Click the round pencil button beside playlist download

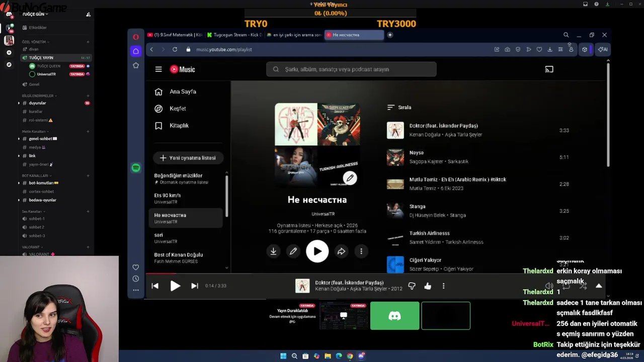(x=293, y=251)
